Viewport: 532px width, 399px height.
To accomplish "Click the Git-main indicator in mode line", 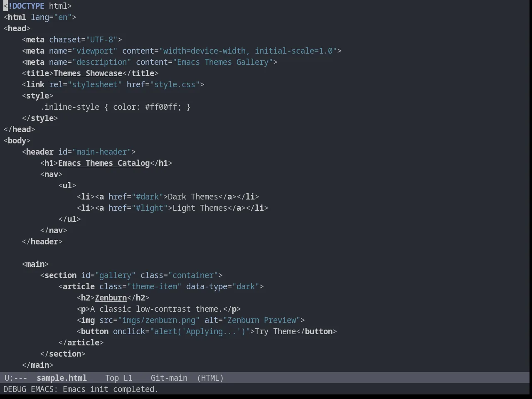I will pyautogui.click(x=169, y=378).
